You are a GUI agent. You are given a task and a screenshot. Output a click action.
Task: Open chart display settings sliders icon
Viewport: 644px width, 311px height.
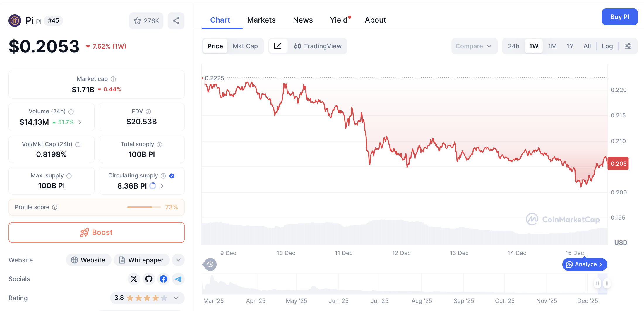(628, 46)
